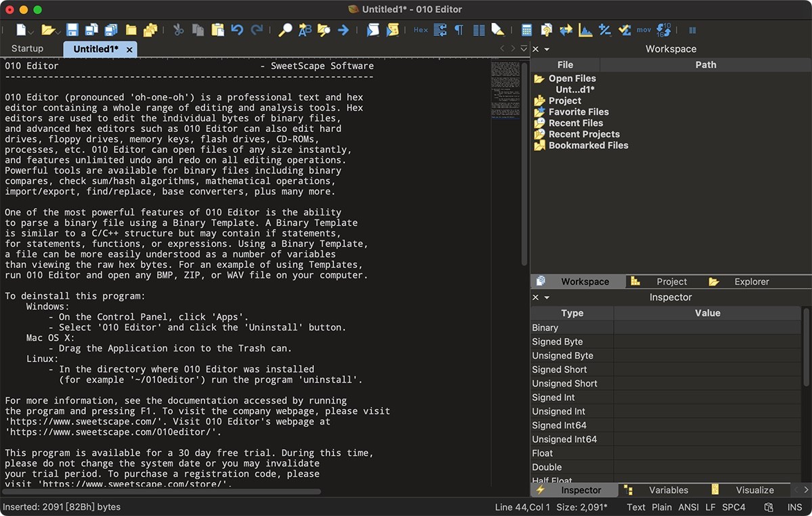Click the Undo arrow icon

(x=237, y=30)
